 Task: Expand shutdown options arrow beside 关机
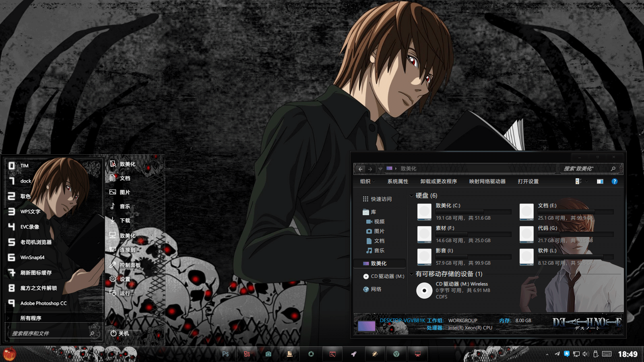(137, 333)
